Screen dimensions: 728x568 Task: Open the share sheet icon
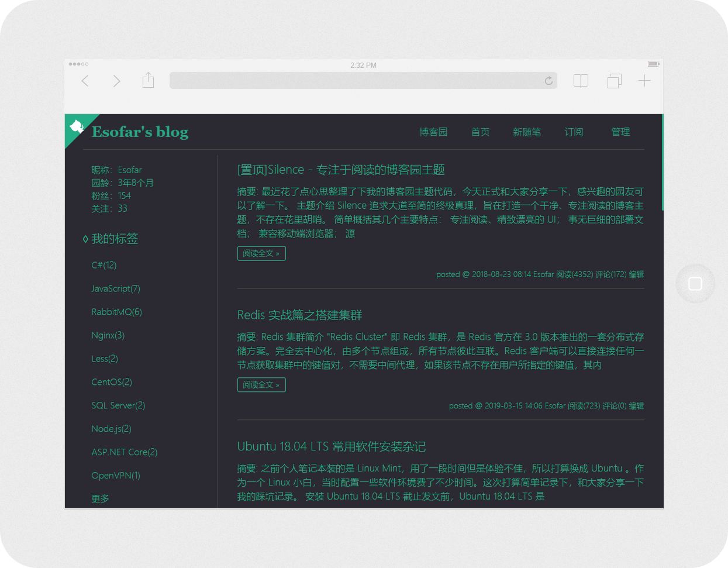coord(148,80)
